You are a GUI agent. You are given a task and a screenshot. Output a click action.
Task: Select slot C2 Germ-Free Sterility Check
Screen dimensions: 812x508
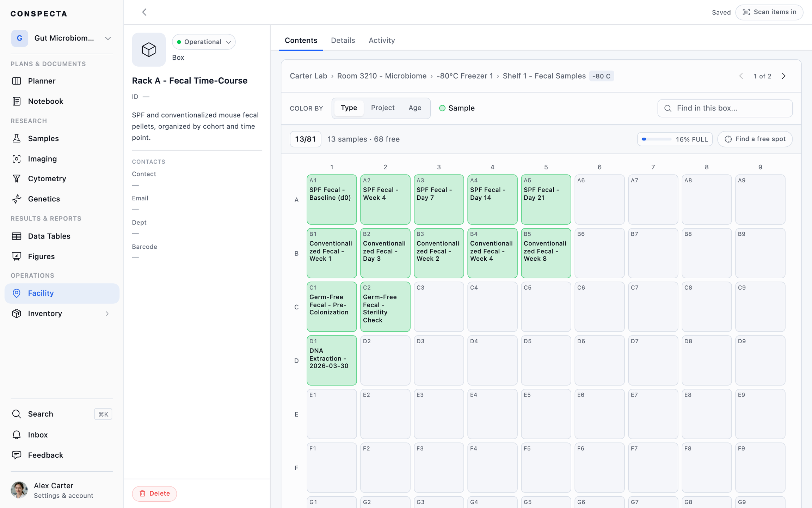coord(385,307)
